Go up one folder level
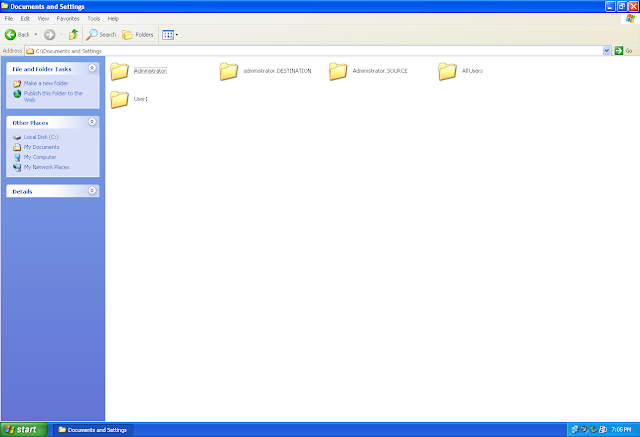640x437 pixels. click(x=73, y=35)
